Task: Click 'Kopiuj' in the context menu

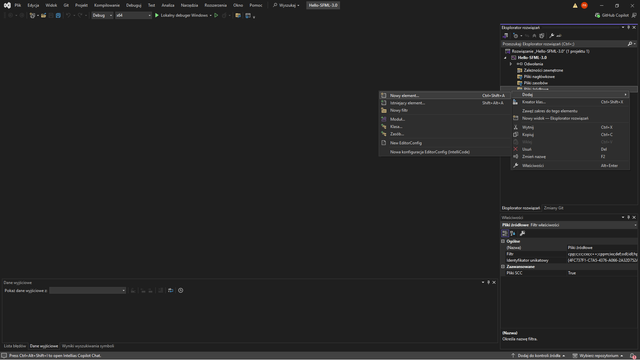Action: [570, 135]
